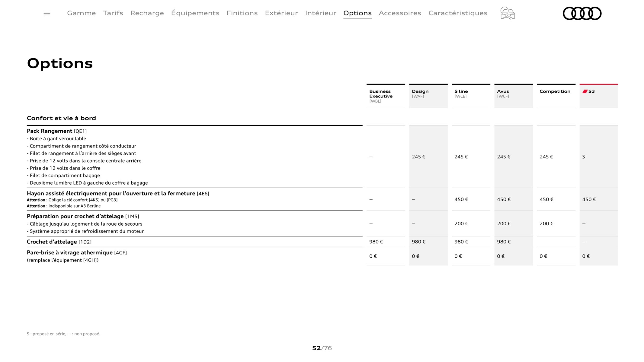
Task: Click page indicator 52/76
Action: [322, 348]
